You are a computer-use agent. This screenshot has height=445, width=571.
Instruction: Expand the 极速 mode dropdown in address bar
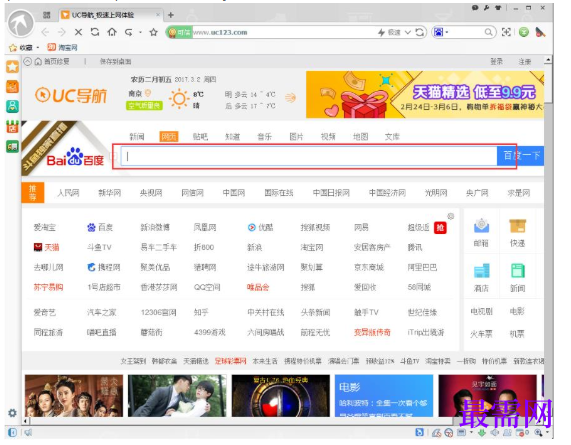[408, 32]
